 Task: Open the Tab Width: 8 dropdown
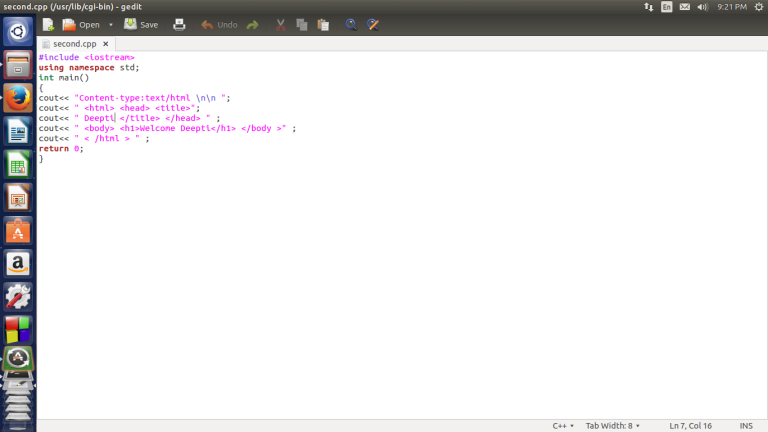click(x=613, y=426)
